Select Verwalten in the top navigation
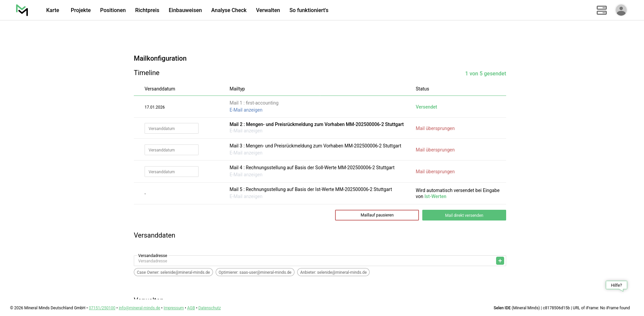Viewport: 644px width, 316px height. (268, 10)
